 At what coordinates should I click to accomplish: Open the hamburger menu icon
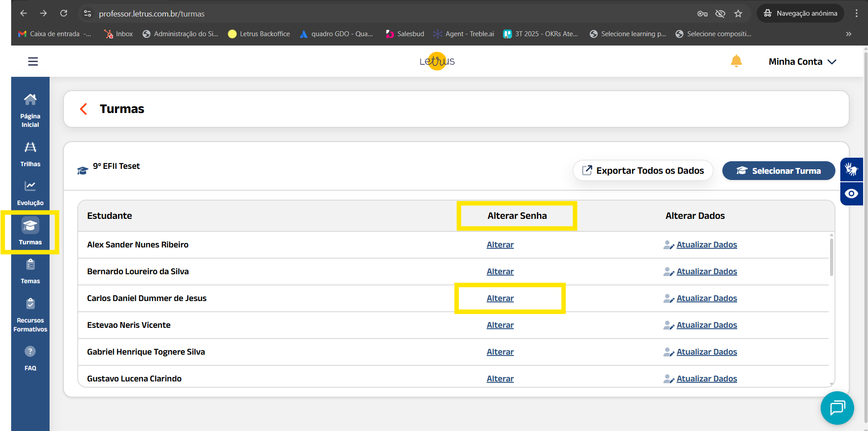click(x=33, y=62)
